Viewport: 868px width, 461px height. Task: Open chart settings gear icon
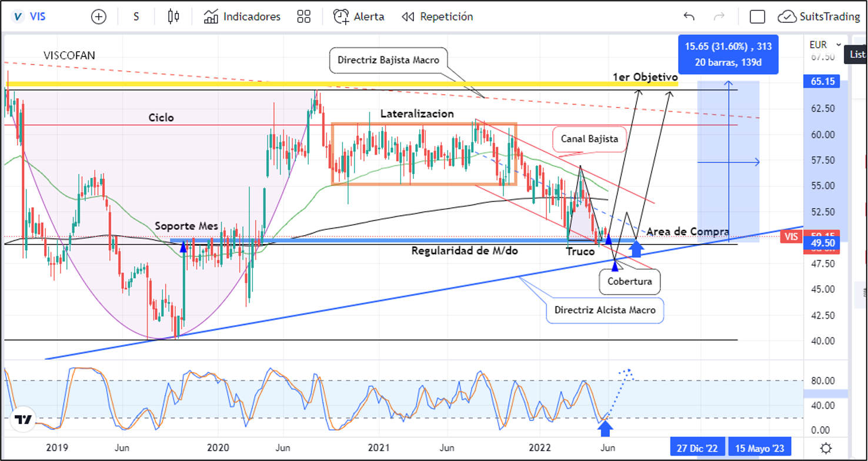click(x=826, y=447)
